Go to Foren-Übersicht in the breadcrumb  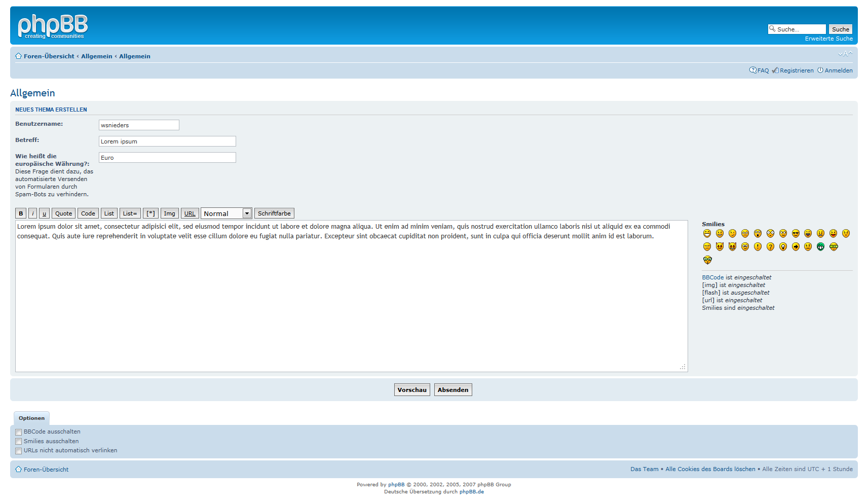click(49, 56)
